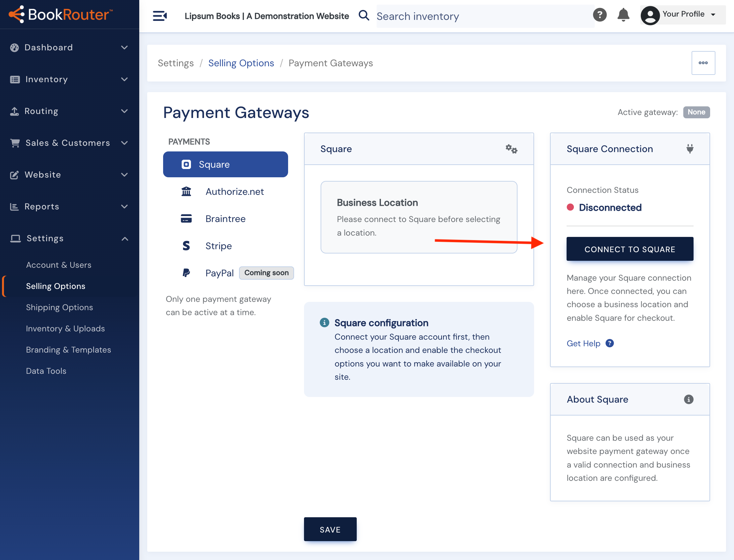Click the Square Connection plug icon
This screenshot has width=734, height=560.
point(690,149)
